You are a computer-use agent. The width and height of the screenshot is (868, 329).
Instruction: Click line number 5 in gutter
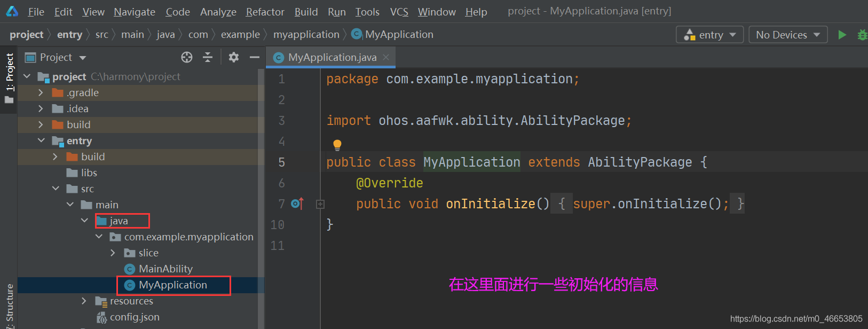[281, 162]
